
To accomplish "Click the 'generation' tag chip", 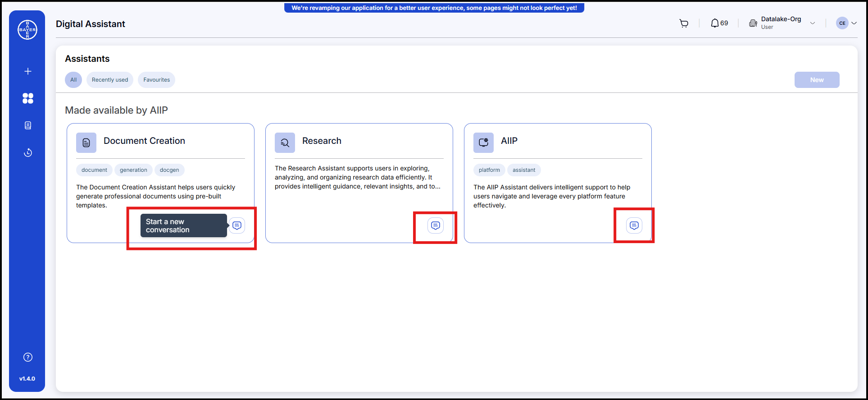I will 133,170.
